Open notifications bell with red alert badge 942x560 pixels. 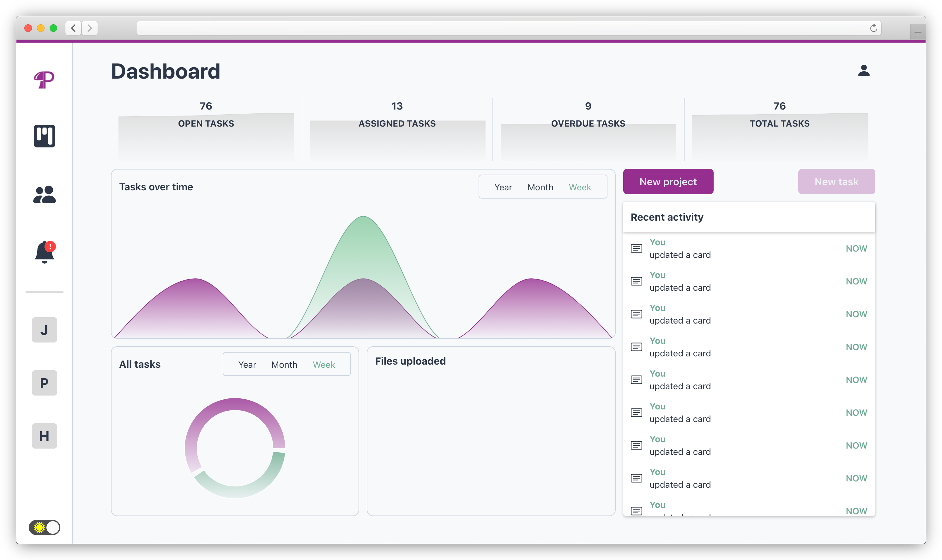pos(45,252)
